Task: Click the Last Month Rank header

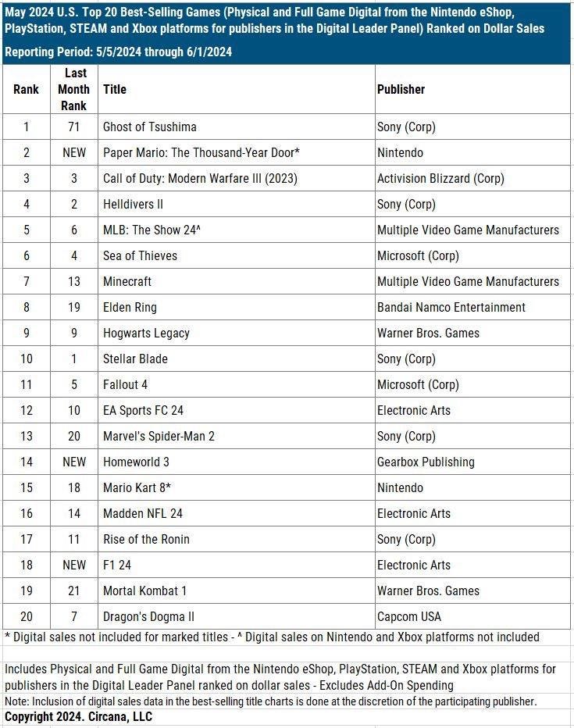Action: pyautogui.click(x=73, y=89)
